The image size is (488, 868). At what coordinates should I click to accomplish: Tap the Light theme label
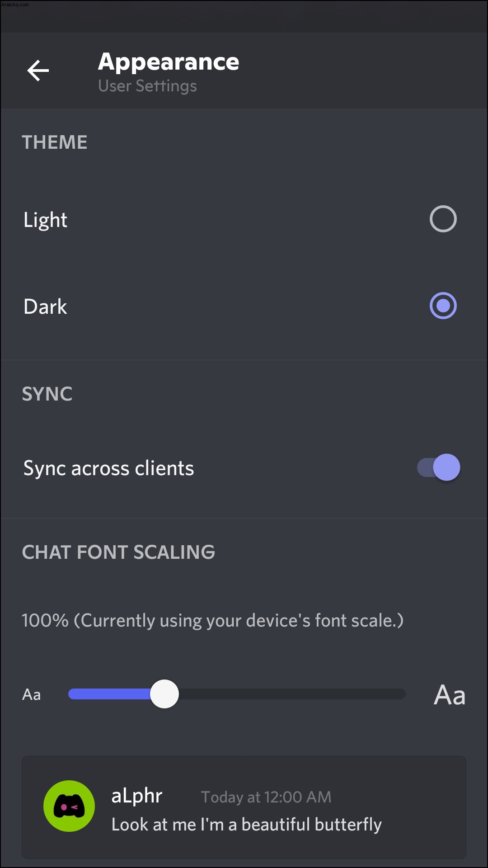[45, 220]
